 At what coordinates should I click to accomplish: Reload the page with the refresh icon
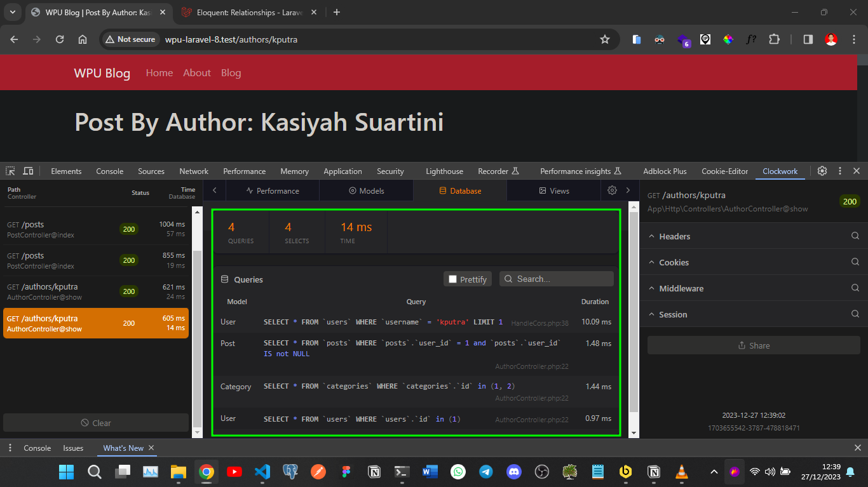(59, 39)
